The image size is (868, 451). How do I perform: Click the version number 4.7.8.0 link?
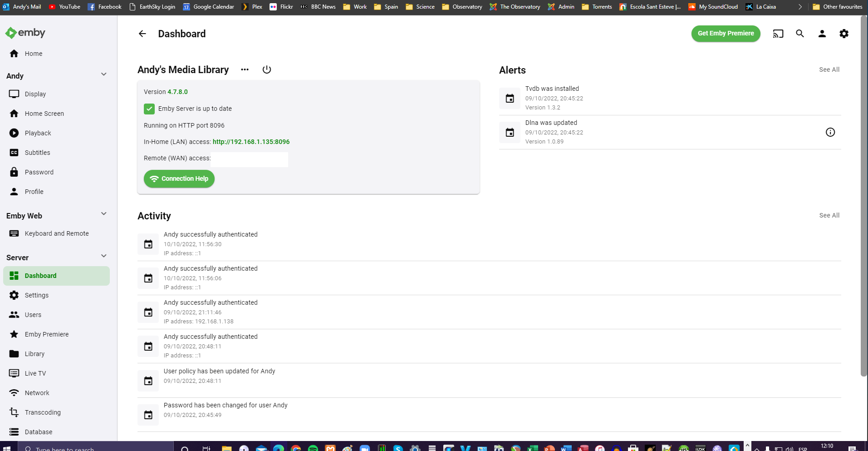177,92
